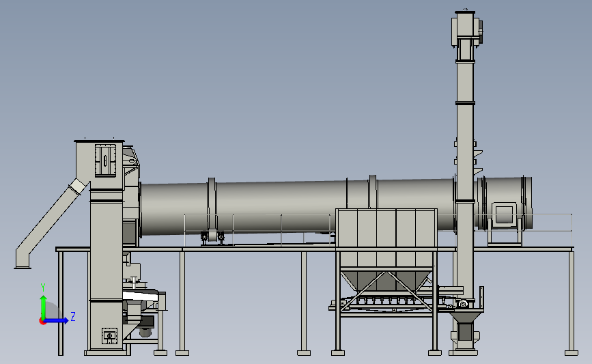Click the 'Y' axis label
The height and width of the screenshot is (364, 592).
tap(43, 288)
